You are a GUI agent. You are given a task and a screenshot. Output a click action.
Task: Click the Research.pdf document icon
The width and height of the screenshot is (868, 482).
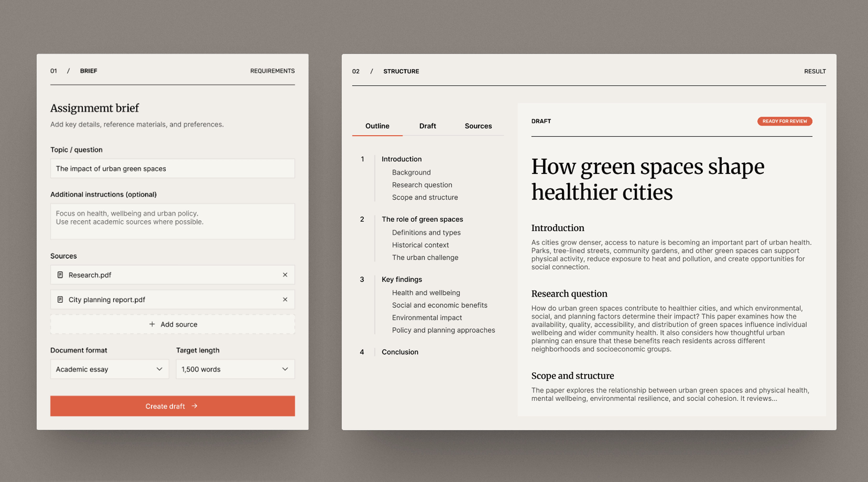tap(60, 275)
